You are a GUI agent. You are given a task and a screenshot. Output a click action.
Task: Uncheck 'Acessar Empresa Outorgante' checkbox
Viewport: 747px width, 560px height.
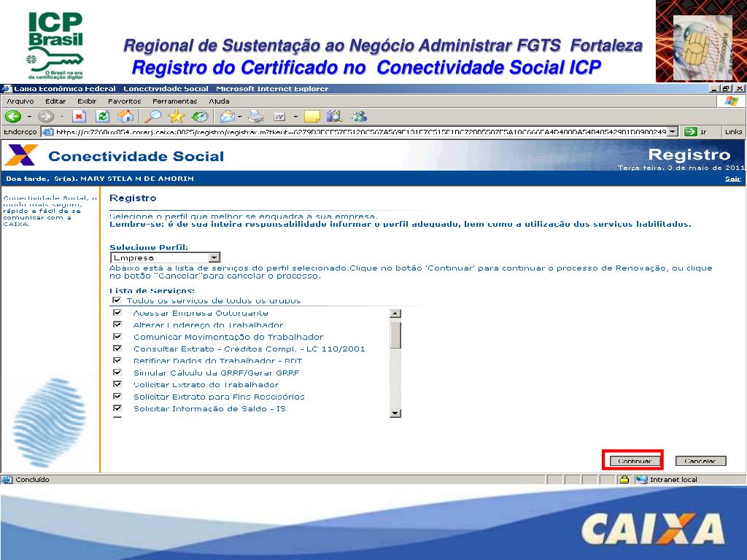point(117,313)
